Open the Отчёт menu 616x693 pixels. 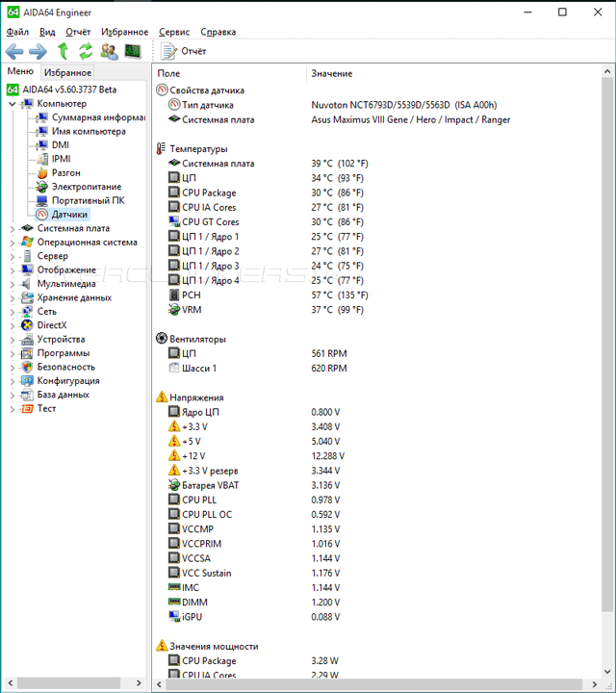[x=78, y=32]
